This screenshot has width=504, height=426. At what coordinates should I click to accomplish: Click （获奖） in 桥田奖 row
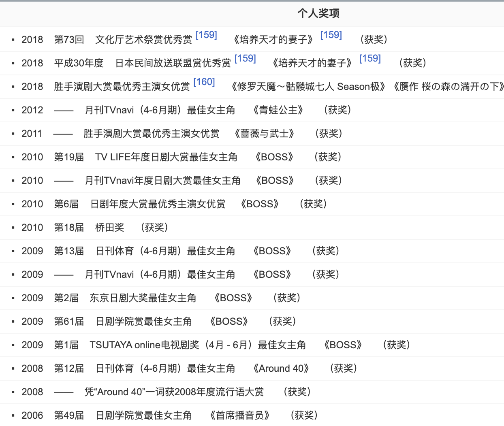coord(154,228)
